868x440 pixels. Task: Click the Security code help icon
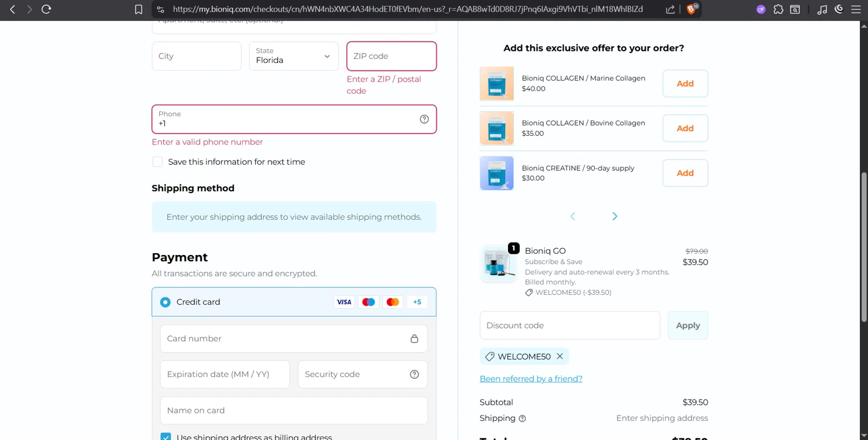414,374
